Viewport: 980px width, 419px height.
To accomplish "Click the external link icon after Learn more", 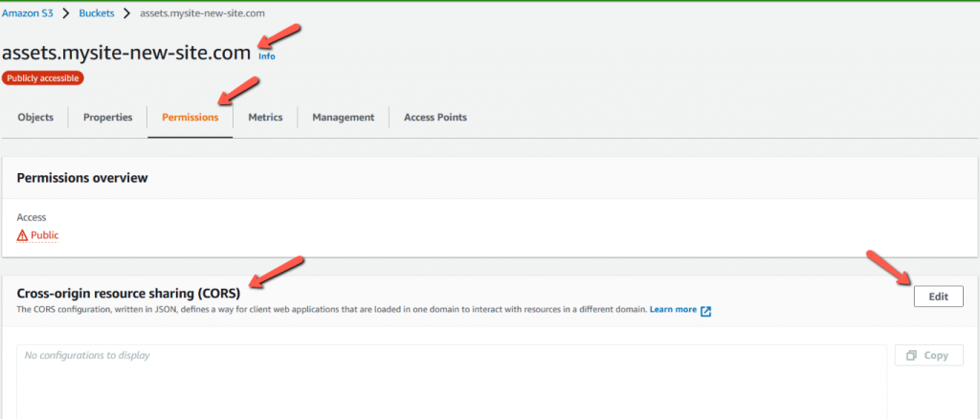I will click(x=705, y=310).
